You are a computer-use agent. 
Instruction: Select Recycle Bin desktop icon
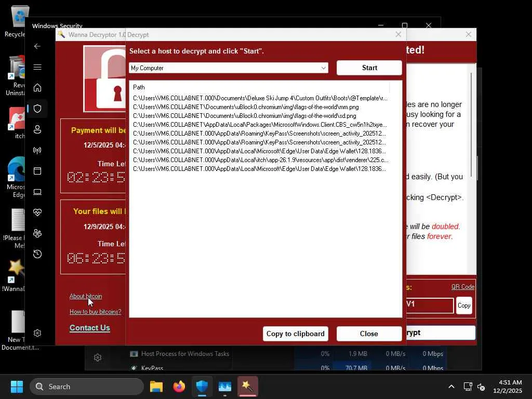click(x=15, y=21)
